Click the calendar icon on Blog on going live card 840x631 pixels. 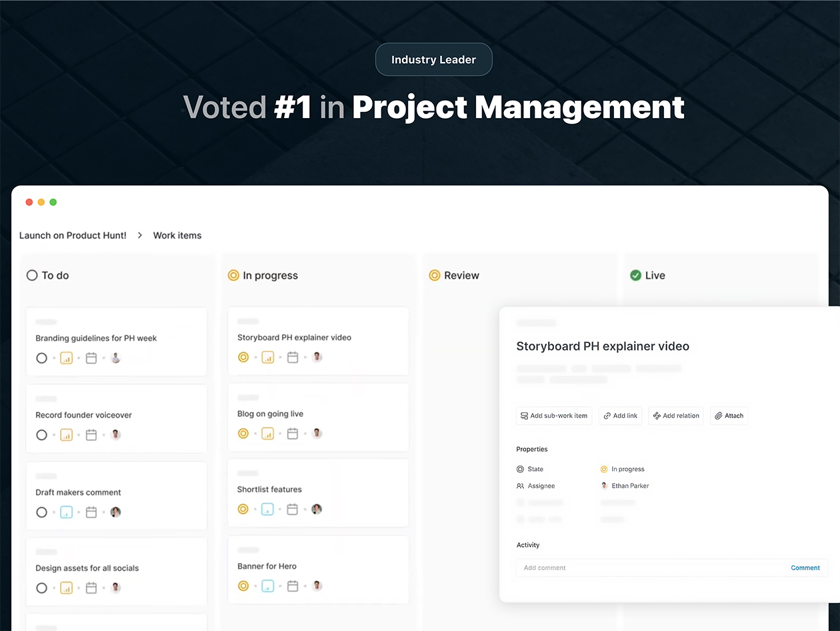click(293, 433)
